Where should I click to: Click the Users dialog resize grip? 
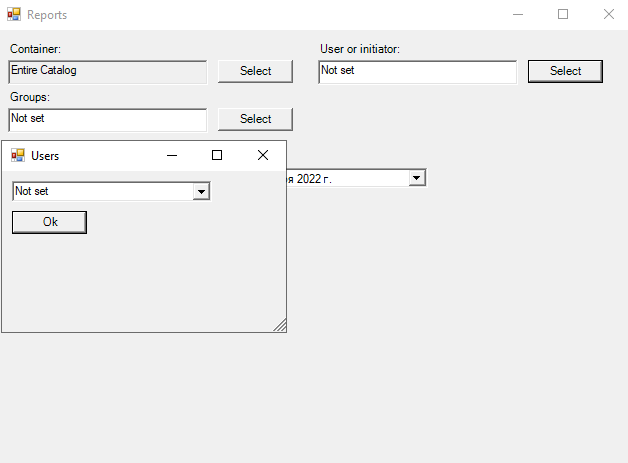[280, 325]
